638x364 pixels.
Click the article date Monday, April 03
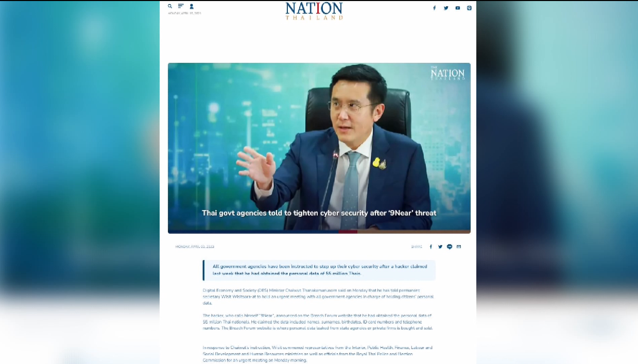tap(195, 247)
